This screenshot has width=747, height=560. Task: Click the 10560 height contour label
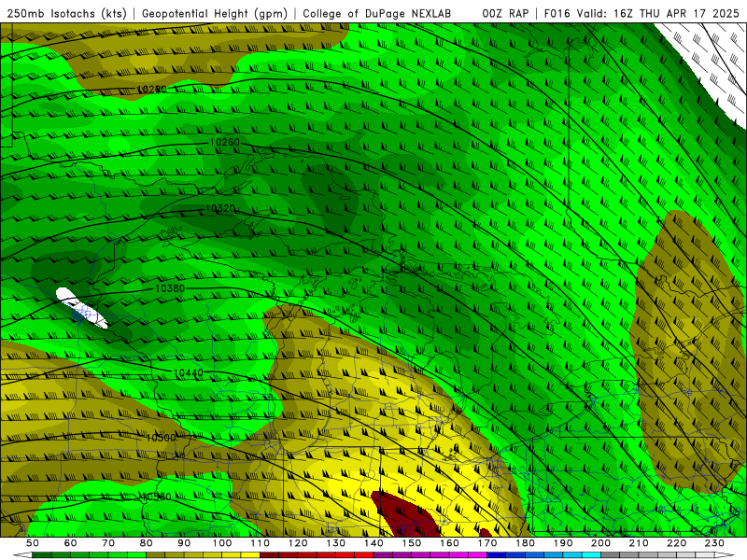pos(156,497)
